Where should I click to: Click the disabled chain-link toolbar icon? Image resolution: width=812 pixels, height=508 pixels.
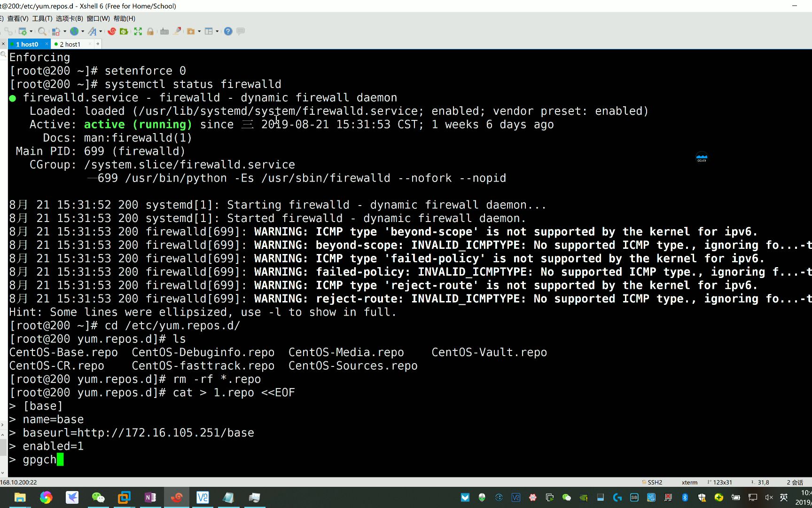click(8, 32)
